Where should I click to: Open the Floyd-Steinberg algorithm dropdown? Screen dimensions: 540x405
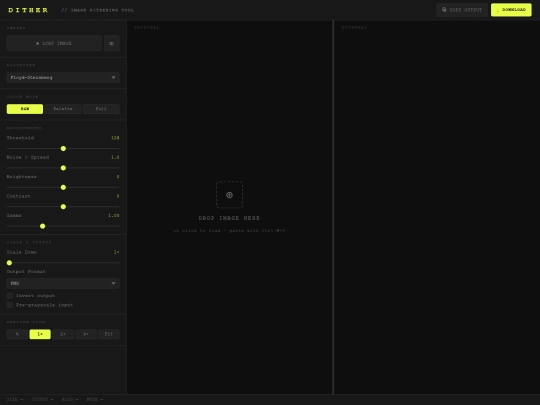click(x=63, y=77)
